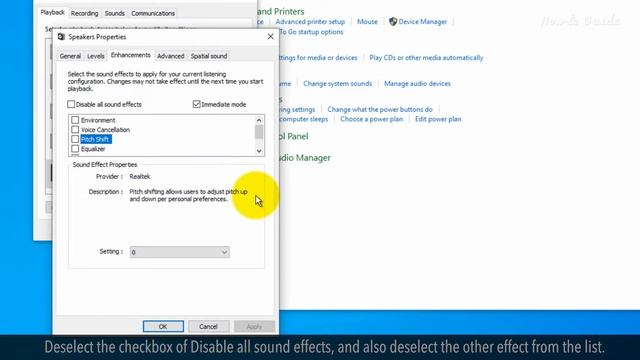The height and width of the screenshot is (360, 640).
Task: Click the Apply button
Action: tap(254, 327)
